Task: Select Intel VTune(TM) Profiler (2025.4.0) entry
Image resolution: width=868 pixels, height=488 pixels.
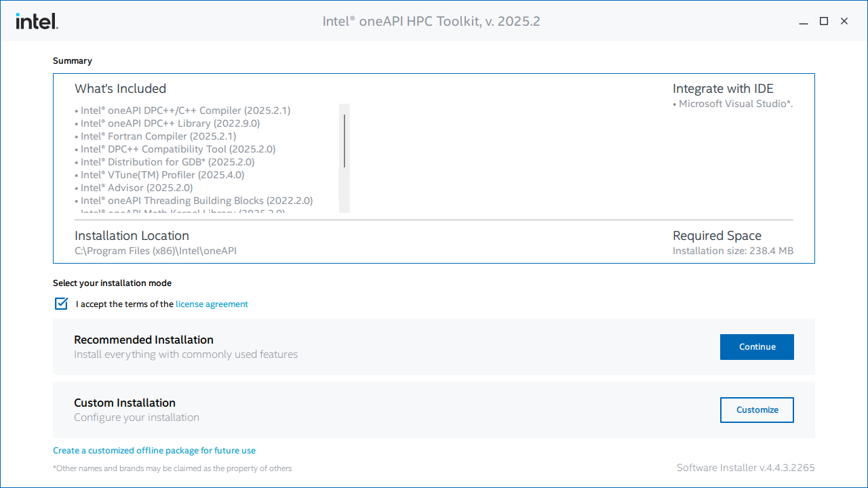Action: (x=159, y=175)
